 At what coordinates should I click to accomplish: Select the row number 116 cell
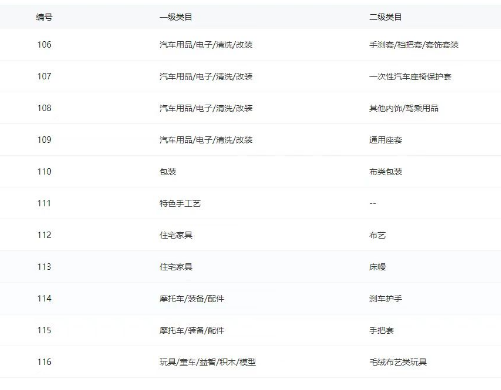click(x=44, y=362)
